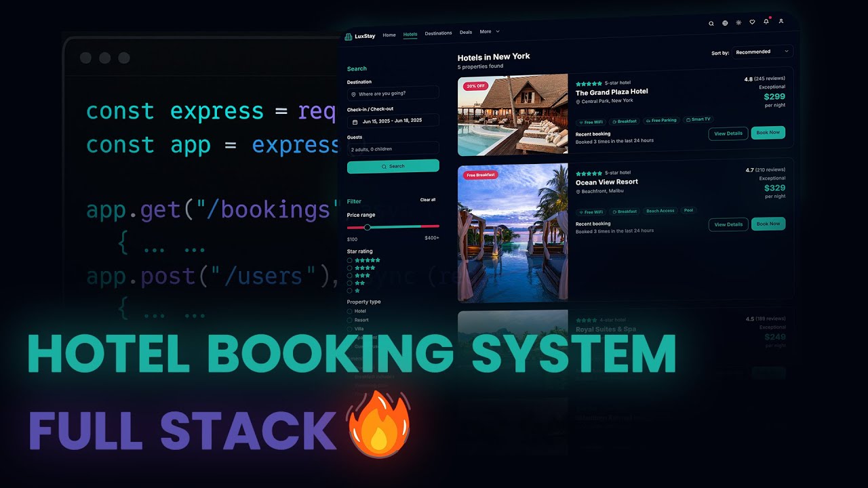
Task: Go to the Home tab
Action: click(x=389, y=35)
